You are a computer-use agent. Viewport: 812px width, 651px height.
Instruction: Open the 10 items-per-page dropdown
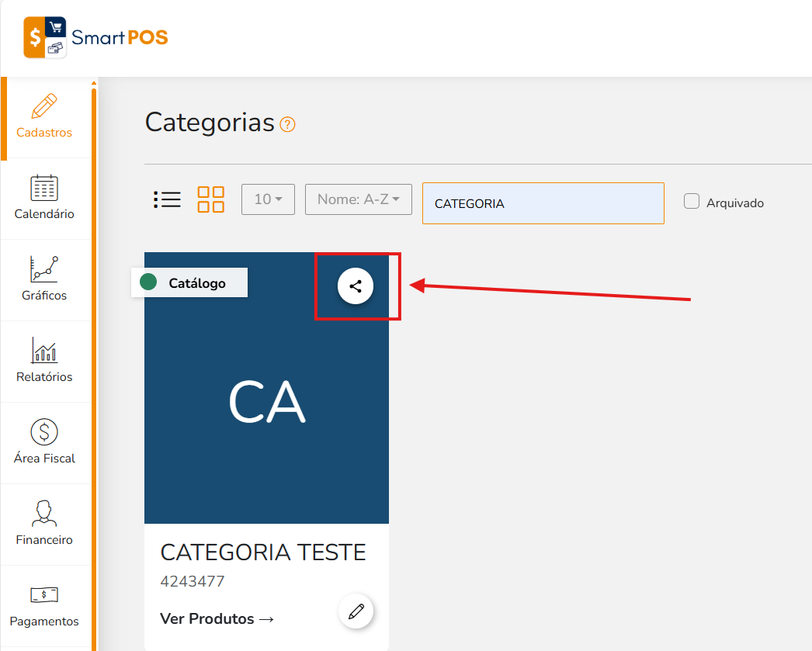click(x=269, y=199)
